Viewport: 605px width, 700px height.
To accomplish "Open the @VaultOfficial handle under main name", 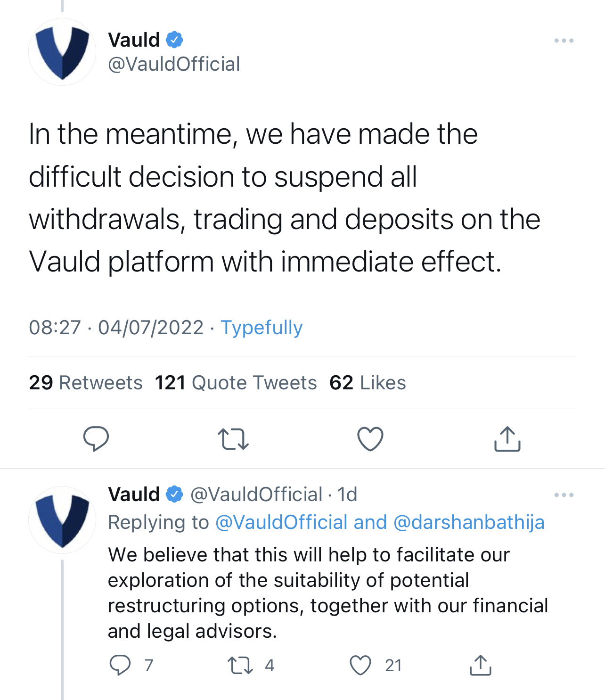I will 174,64.
